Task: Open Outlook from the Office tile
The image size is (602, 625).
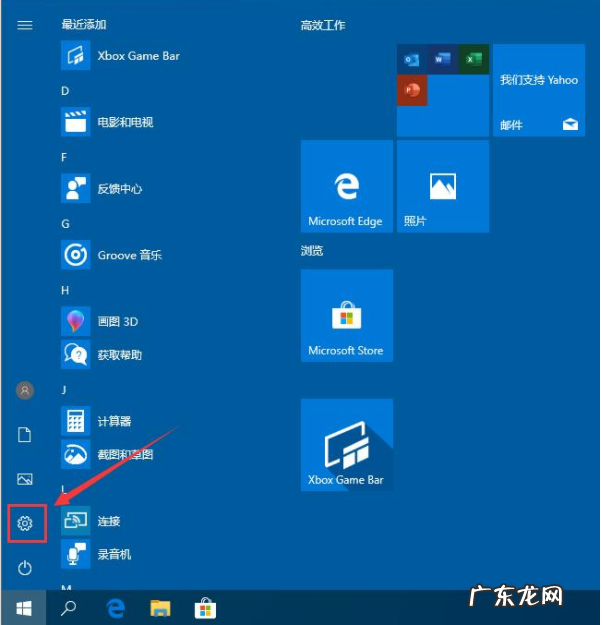Action: (412, 59)
